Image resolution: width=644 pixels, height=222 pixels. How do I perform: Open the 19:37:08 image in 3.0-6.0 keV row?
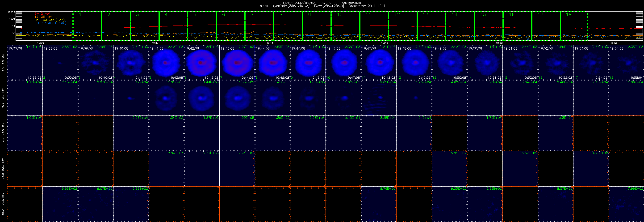tap(25, 63)
